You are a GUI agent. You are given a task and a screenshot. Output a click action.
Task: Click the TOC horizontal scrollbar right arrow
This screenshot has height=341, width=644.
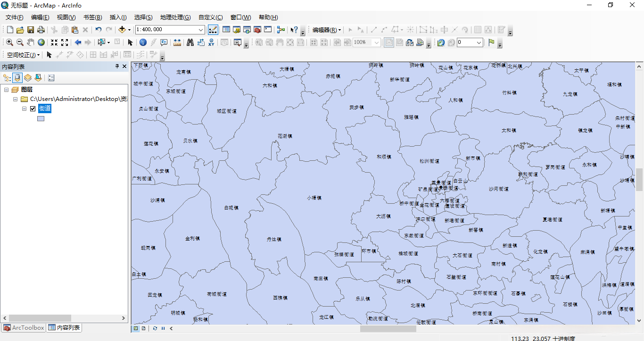(124, 318)
